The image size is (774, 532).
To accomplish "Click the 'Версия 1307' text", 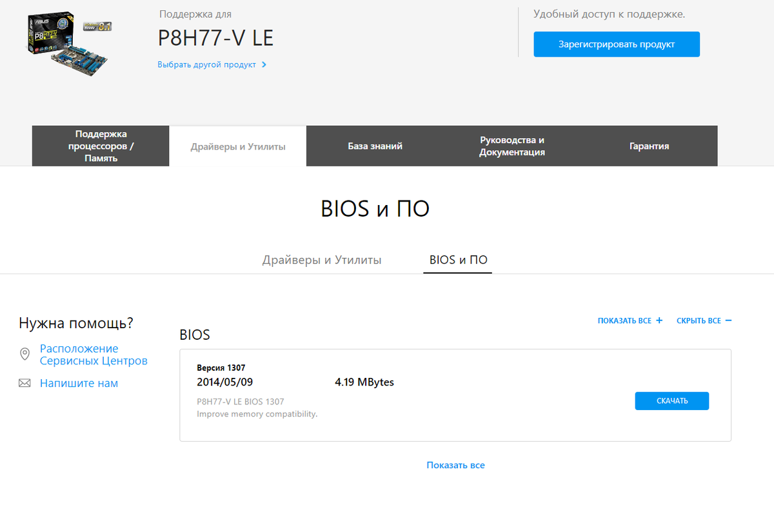I will click(x=221, y=368).
